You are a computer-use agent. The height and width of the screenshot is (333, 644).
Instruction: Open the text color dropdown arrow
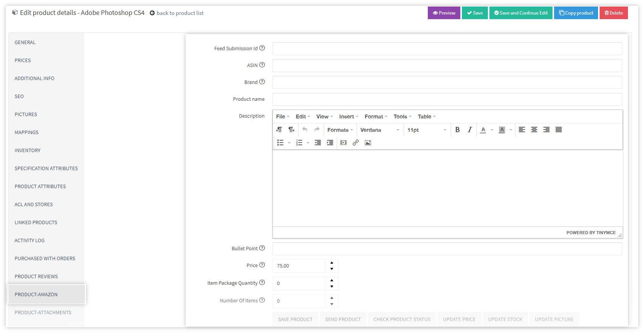(492, 130)
